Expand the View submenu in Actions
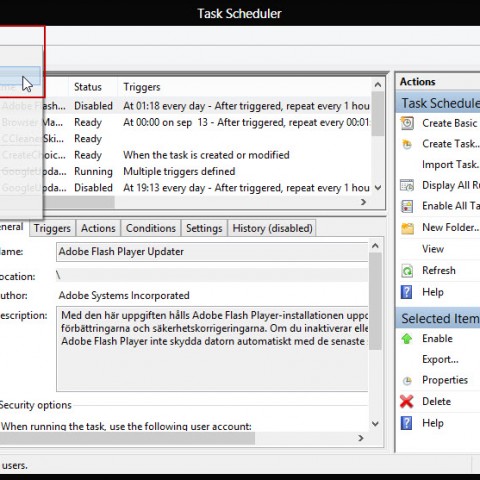The width and height of the screenshot is (480, 480). point(433,249)
